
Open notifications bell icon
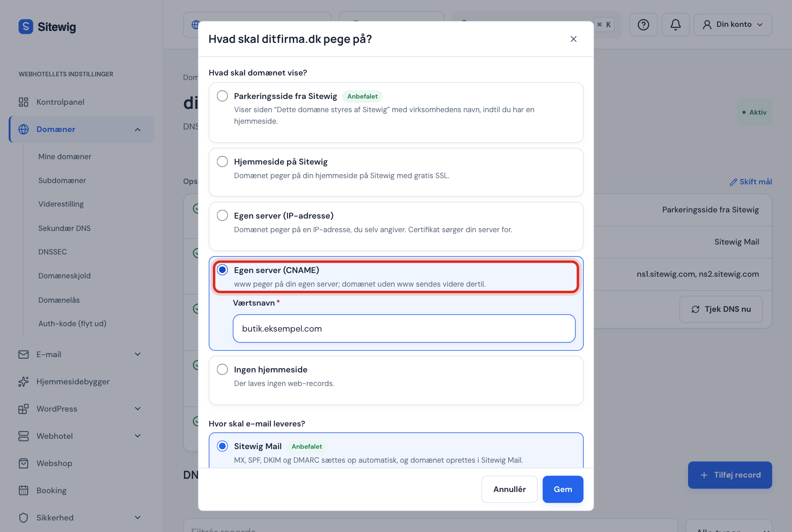[x=675, y=25]
